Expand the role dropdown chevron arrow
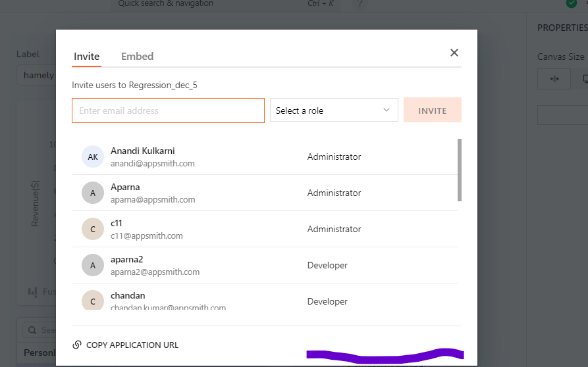588x367 pixels. [387, 110]
